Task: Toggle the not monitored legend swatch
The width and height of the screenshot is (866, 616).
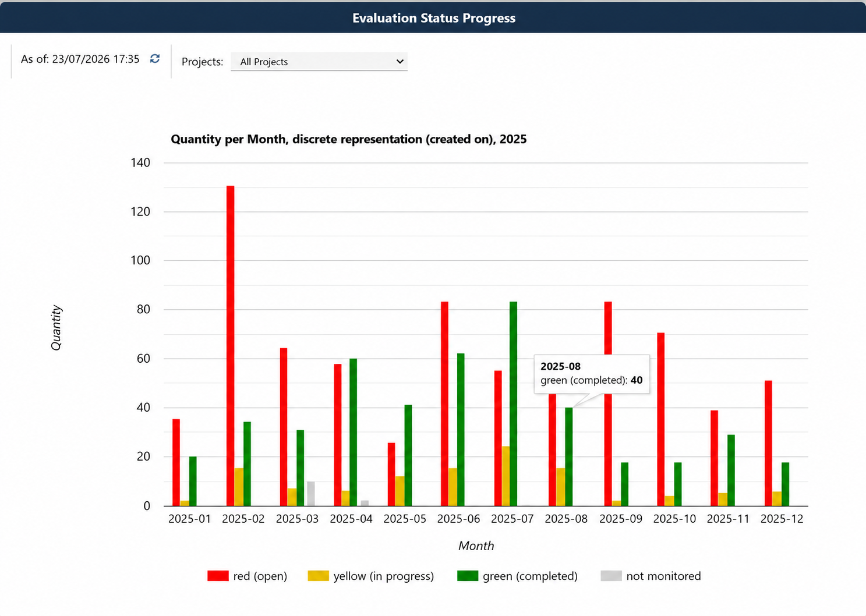Action: (611, 576)
